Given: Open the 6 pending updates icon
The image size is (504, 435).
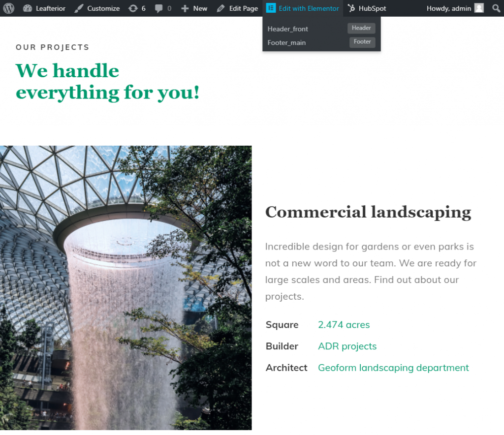Looking at the screenshot, I should 137,8.
